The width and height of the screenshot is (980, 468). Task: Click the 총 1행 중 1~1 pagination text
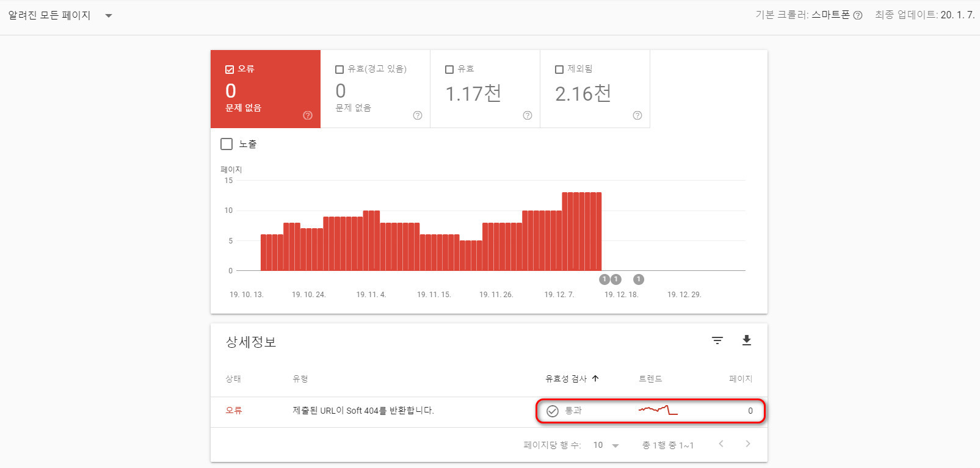click(x=668, y=445)
